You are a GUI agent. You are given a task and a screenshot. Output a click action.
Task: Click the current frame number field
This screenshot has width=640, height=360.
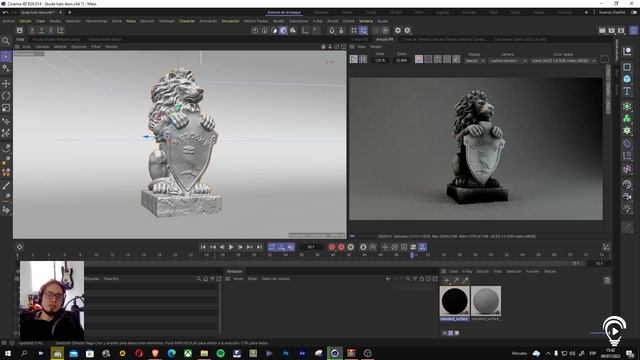coord(311,247)
